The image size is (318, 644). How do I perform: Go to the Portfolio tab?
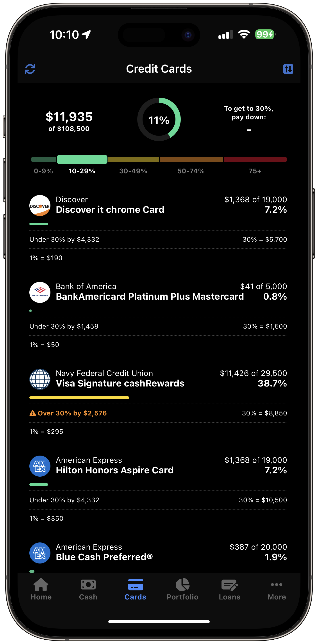click(x=182, y=590)
